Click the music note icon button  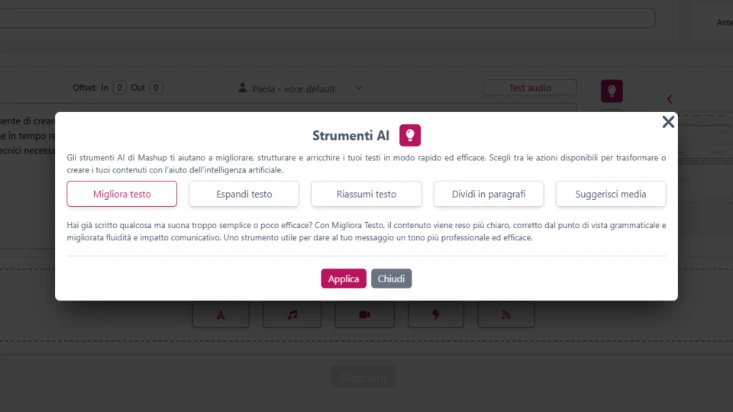(292, 314)
